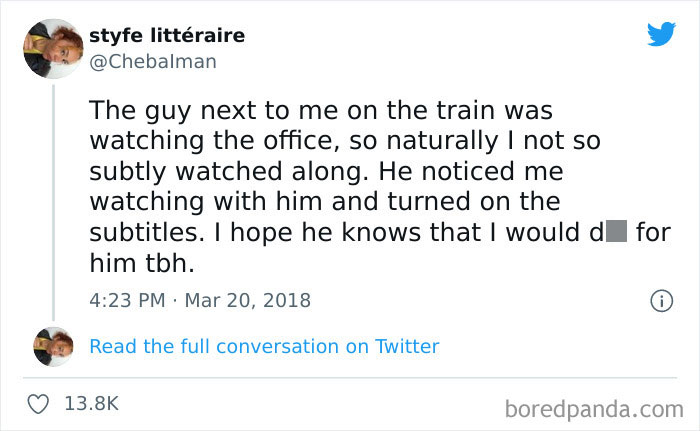Click the tweet's first line starting 'The guy'
Viewport: 700px width, 431px height.
[x=320, y=109]
